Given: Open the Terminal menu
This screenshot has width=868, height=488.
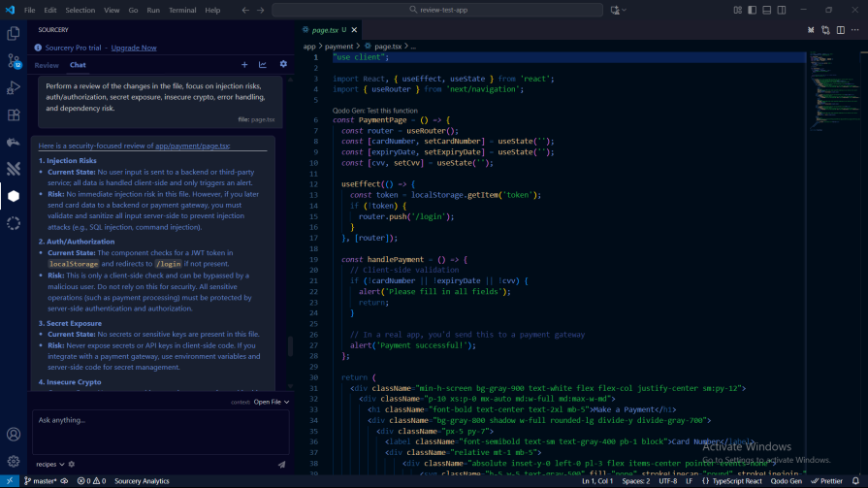Looking at the screenshot, I should coord(182,10).
